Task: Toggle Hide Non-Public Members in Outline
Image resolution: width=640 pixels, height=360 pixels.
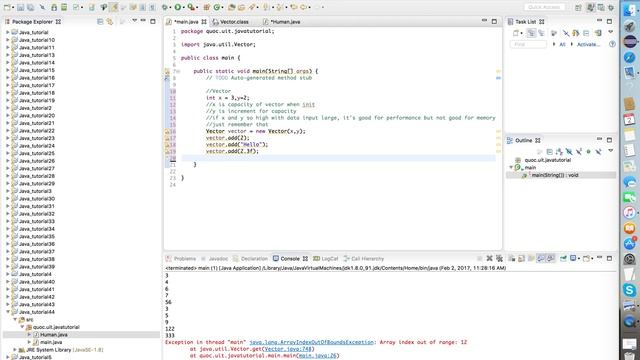Action: pos(589,152)
